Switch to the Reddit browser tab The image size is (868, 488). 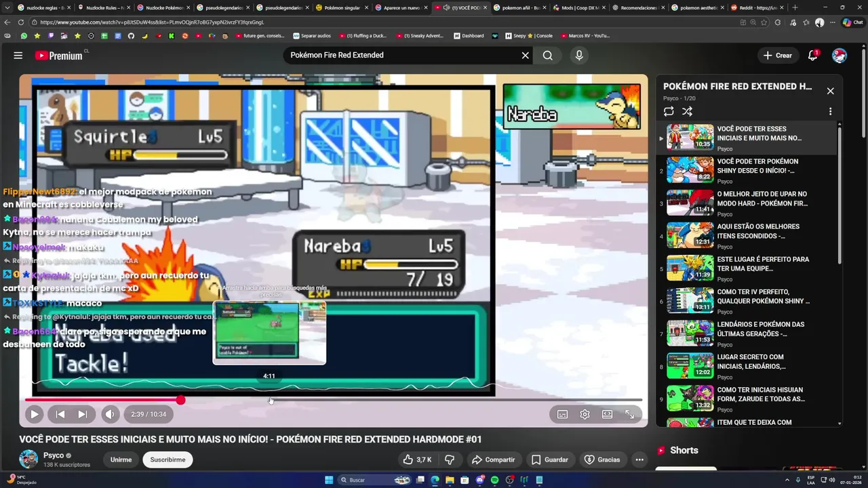click(x=759, y=7)
